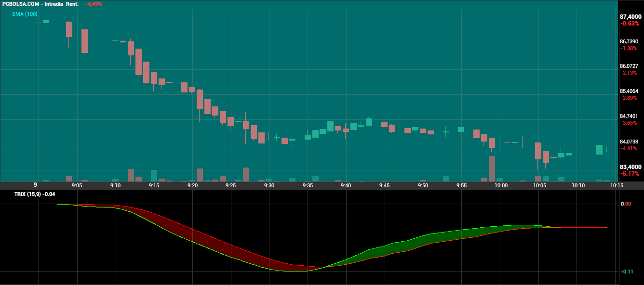Click the 9:20 time axis marker

(x=192, y=185)
